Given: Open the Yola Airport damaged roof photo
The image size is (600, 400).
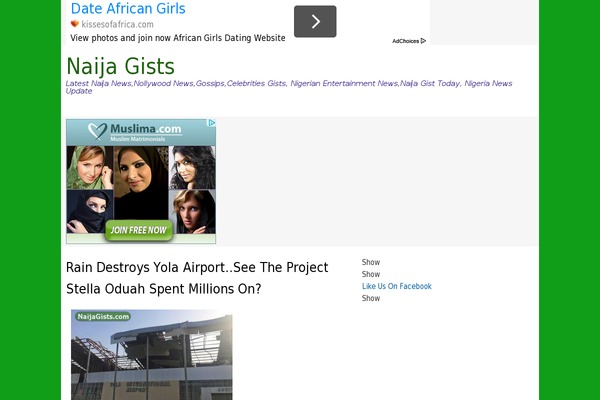Looking at the screenshot, I should tap(152, 355).
